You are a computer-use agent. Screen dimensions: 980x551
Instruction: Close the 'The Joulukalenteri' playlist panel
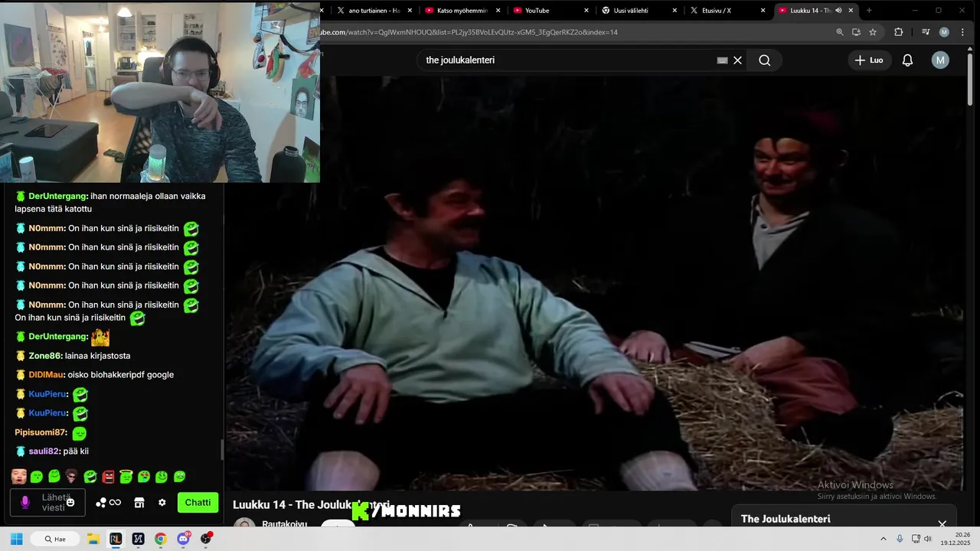(942, 523)
